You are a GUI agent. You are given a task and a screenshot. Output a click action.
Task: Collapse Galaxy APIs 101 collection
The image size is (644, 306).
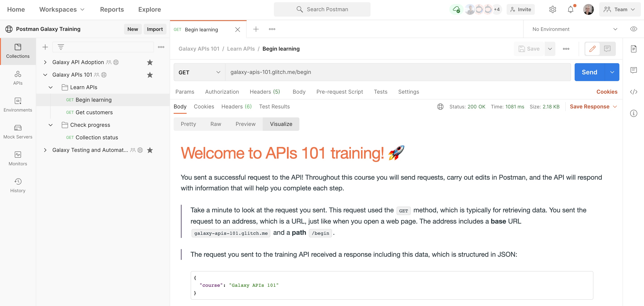click(45, 75)
